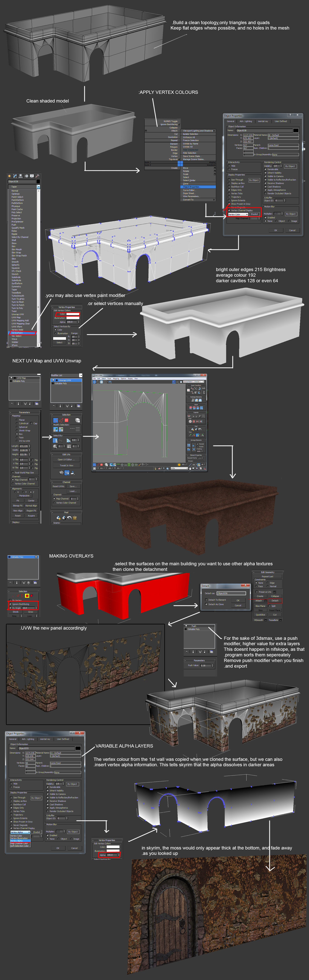Enable the Real-World Map Size checkbox

coord(13,472)
